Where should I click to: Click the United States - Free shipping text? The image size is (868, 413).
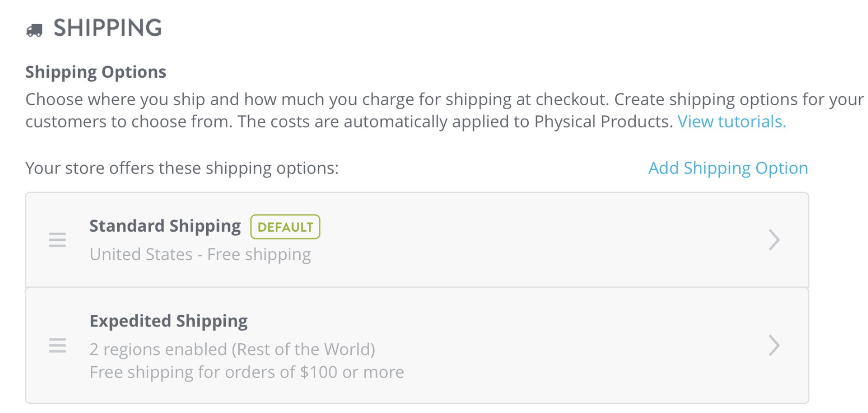[x=201, y=254]
